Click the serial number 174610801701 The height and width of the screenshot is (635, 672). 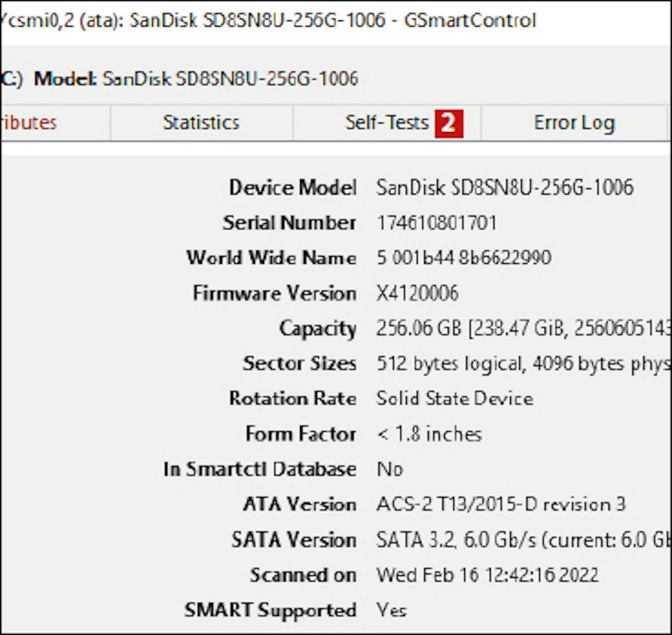tap(436, 223)
